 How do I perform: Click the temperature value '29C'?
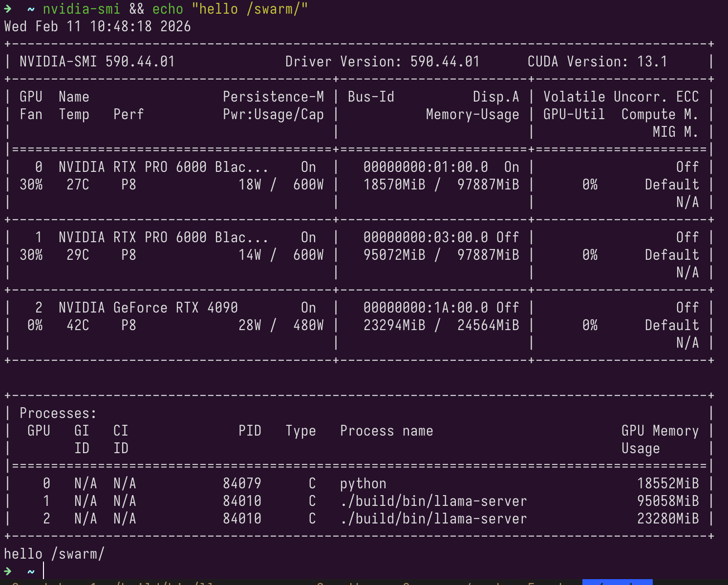point(78,255)
